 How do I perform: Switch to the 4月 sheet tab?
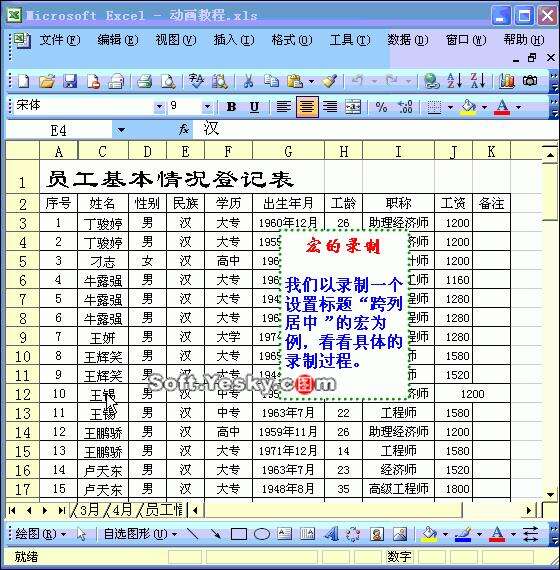[121, 510]
